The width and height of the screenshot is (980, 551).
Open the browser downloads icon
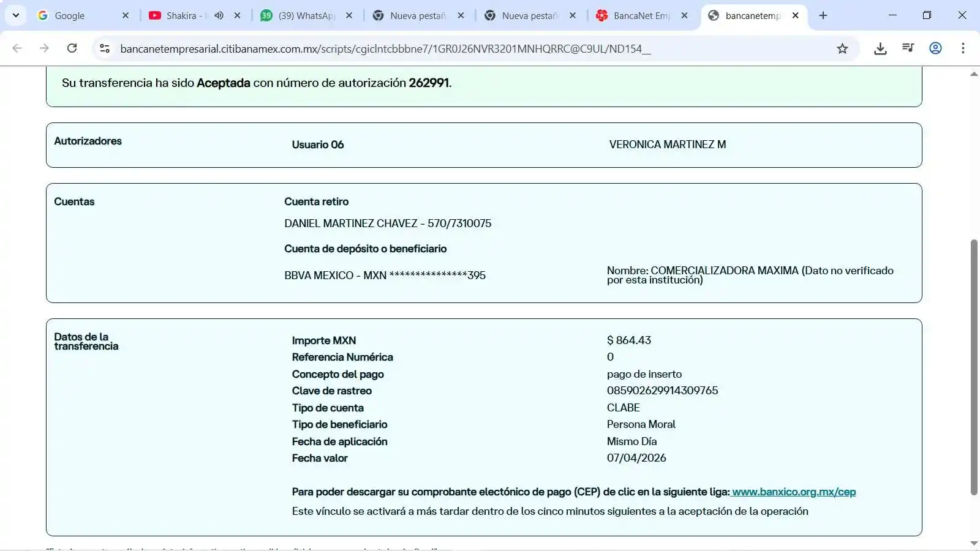coord(880,48)
